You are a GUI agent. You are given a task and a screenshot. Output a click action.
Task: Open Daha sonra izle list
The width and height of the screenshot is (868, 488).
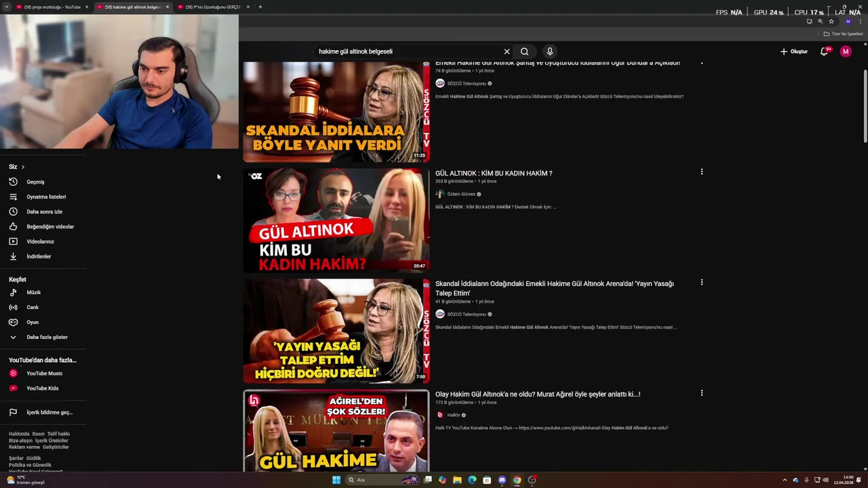[44, 211]
